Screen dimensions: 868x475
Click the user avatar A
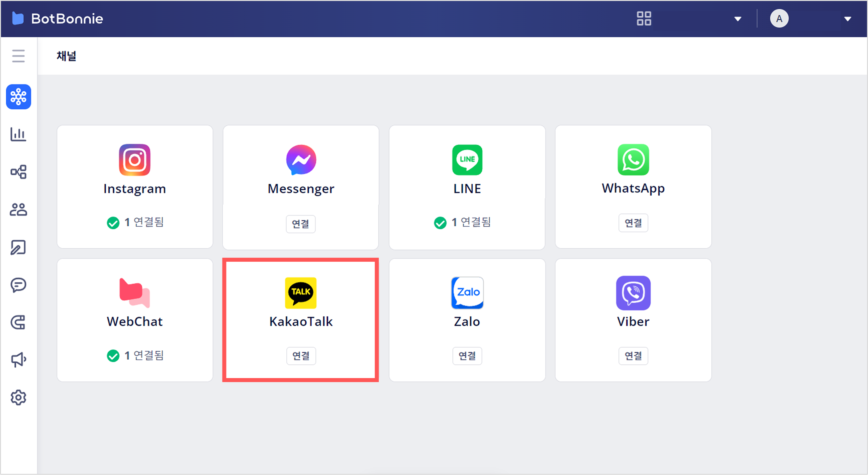point(779,18)
